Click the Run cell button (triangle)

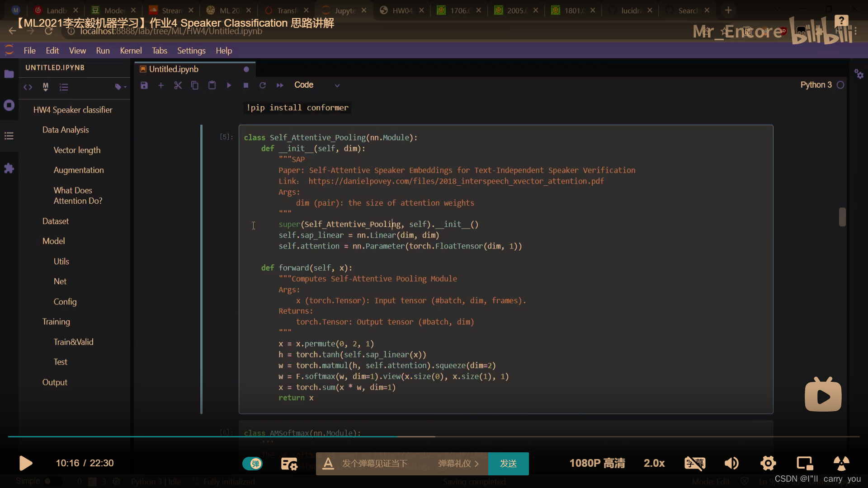coord(229,84)
